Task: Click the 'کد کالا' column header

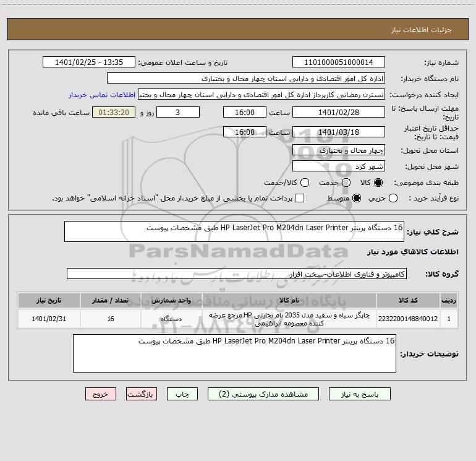Action: pyautogui.click(x=408, y=300)
